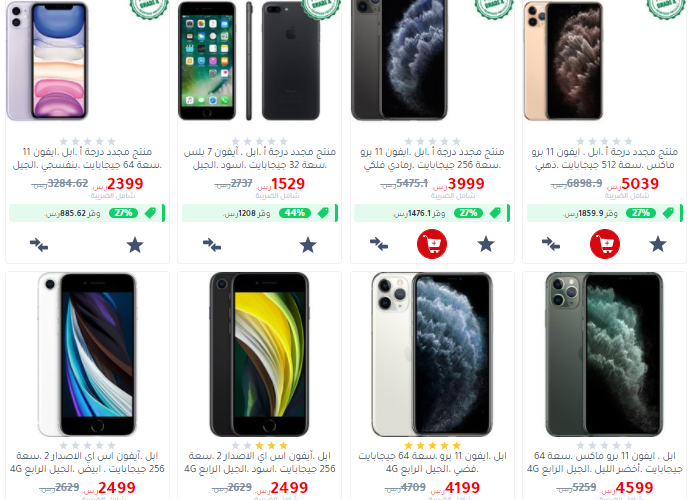
Task: View the black iPhone SE yellow wallpaper image
Action: coord(259,354)
